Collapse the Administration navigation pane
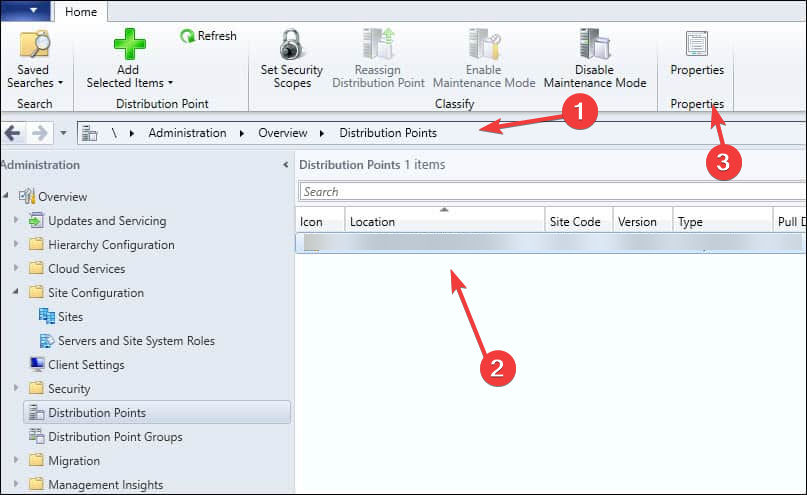Screen dimensions: 807x495 pos(286,165)
